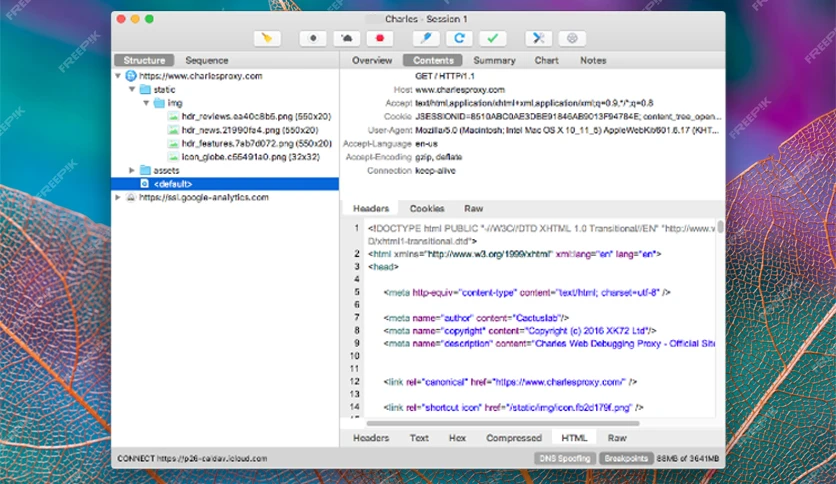Click the horizontal scrollbar of HTML pane
This screenshot has width=836, height=484.
coord(503,423)
